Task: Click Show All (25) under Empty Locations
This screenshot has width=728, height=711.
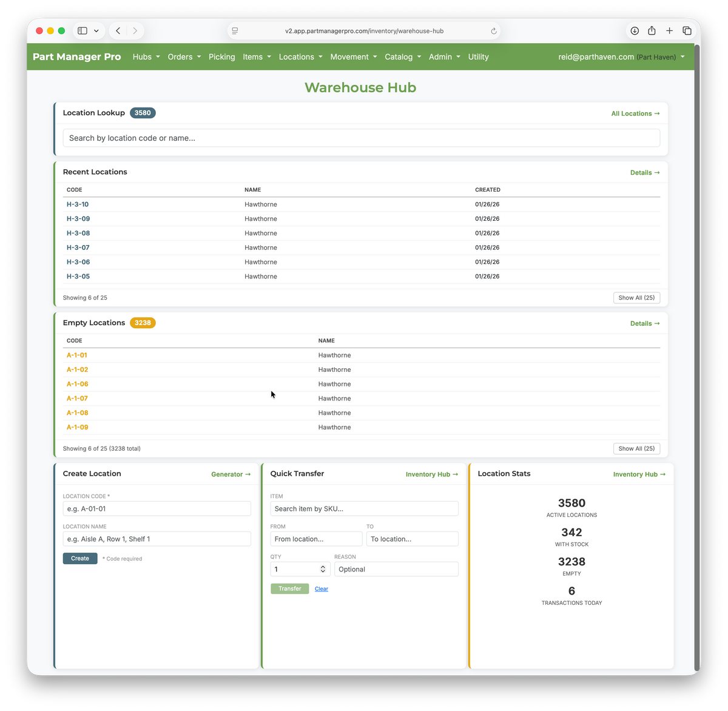Action: [x=636, y=449]
